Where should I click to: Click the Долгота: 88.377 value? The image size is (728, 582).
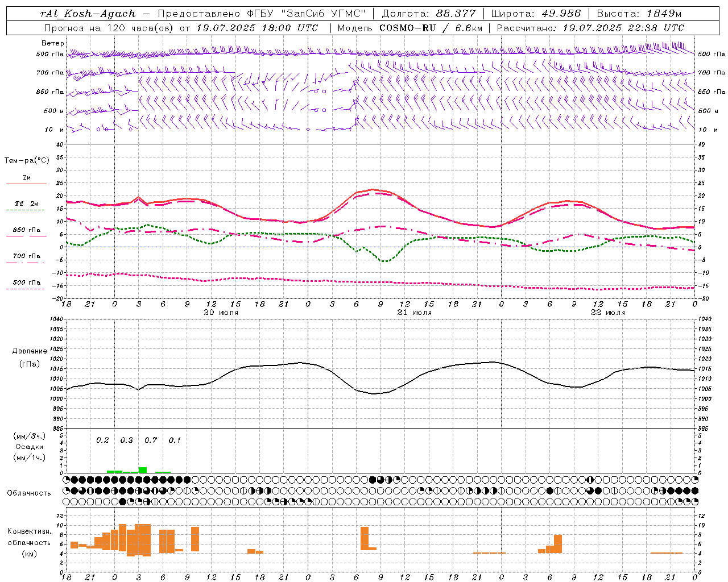(x=428, y=14)
